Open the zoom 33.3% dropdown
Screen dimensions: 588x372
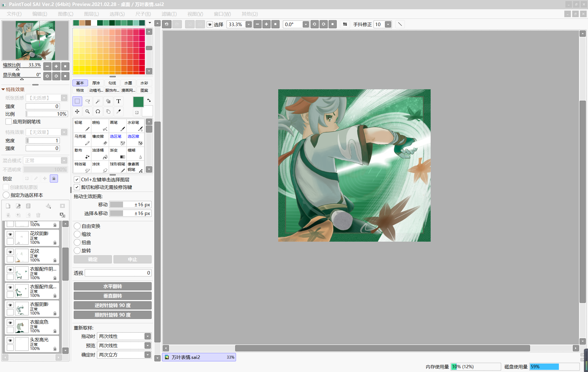coord(249,24)
